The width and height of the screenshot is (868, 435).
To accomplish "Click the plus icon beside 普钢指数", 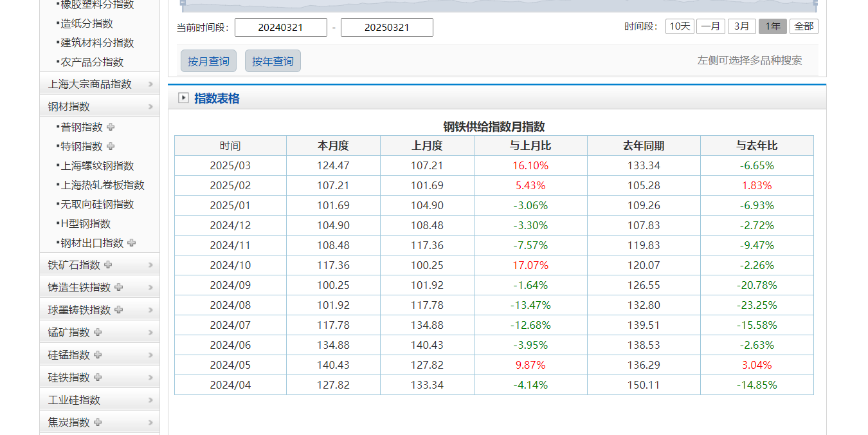I will pyautogui.click(x=111, y=127).
